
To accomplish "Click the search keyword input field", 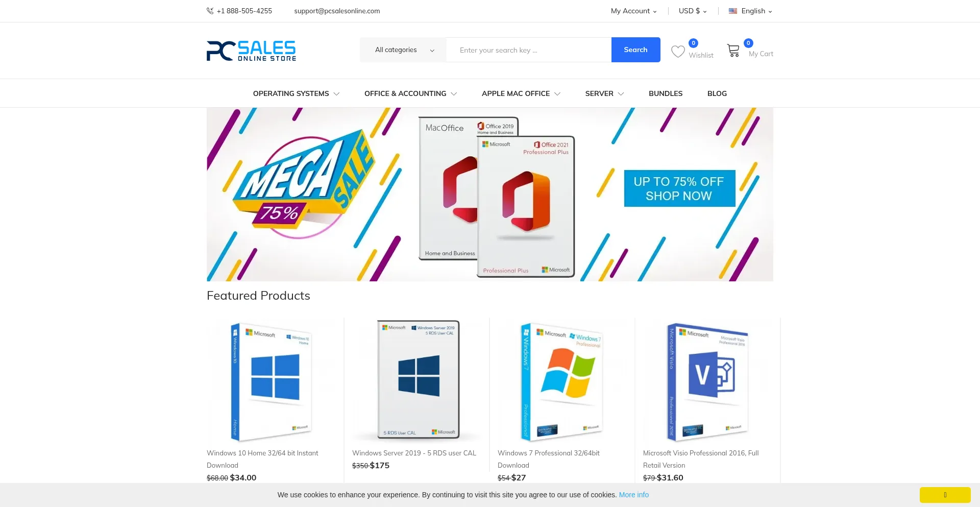I will point(529,50).
